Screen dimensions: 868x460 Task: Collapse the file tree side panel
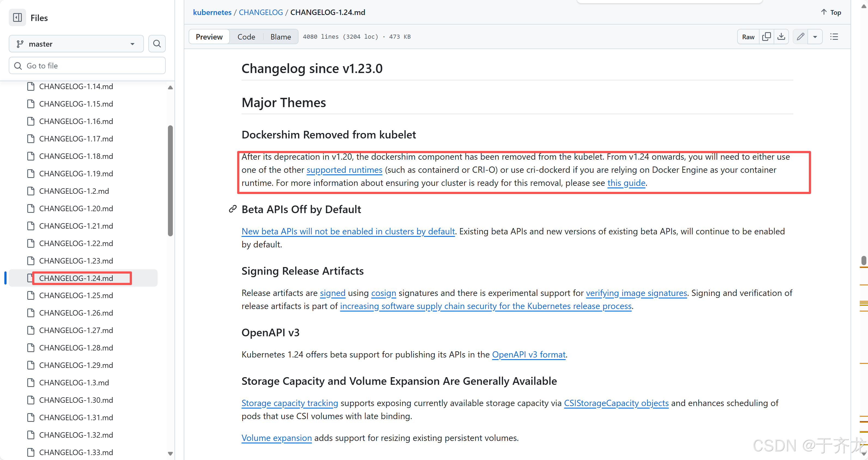coord(17,17)
